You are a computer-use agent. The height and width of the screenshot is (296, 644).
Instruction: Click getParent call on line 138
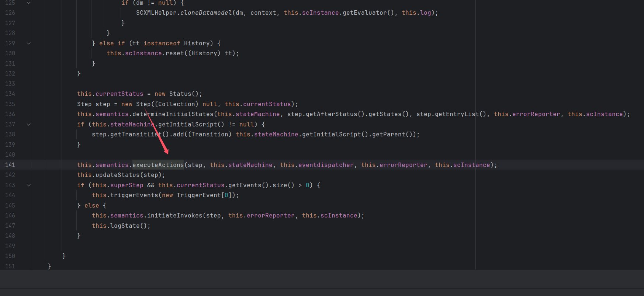coord(389,134)
